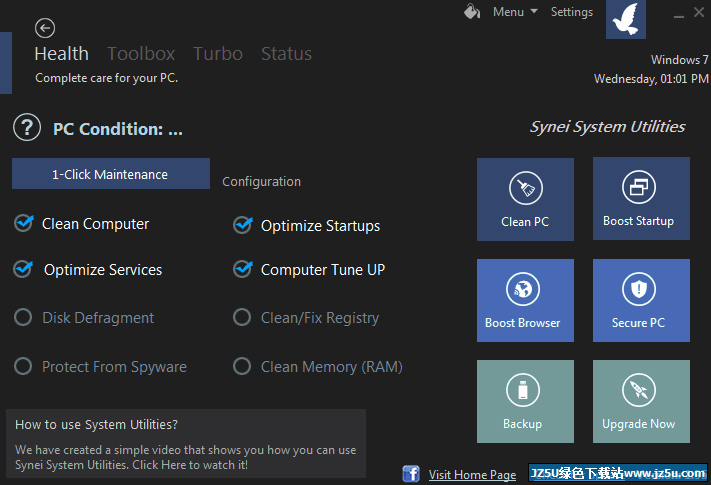Image resolution: width=711 pixels, height=485 pixels.
Task: Open the Backup USB tile
Action: (525, 401)
